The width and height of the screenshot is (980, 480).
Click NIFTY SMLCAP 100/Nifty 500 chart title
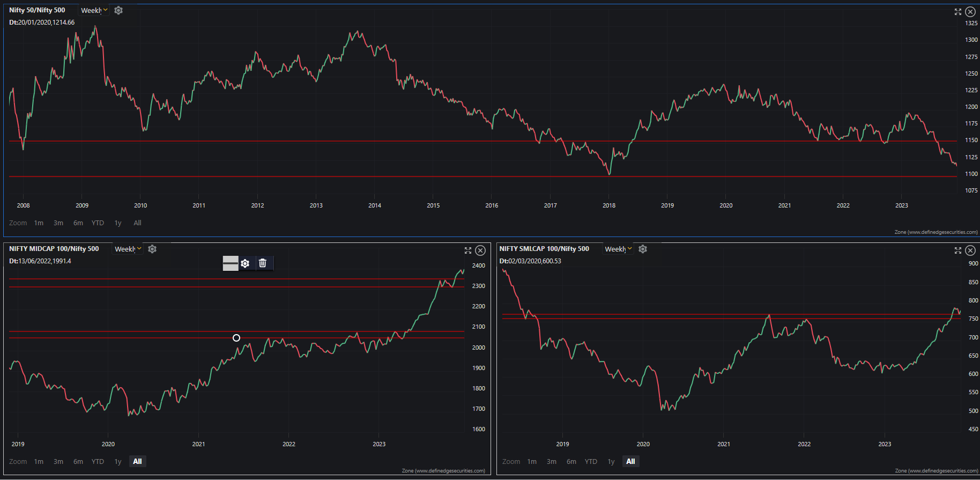(x=544, y=249)
